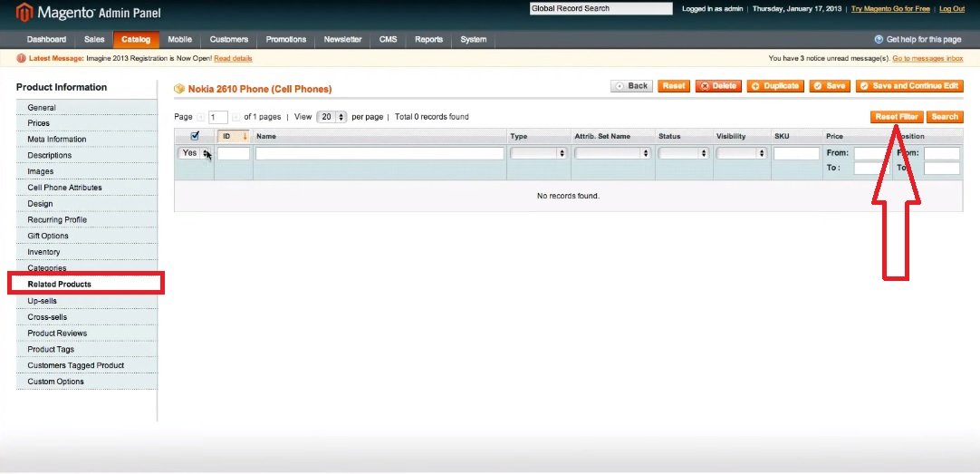Click Go to messages inbox link
The image size is (980, 474).
927,59
